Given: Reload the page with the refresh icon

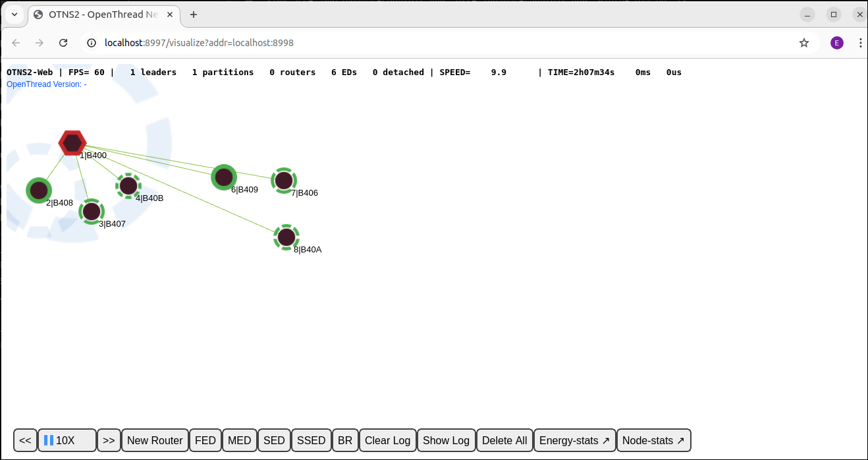Looking at the screenshot, I should 63,42.
